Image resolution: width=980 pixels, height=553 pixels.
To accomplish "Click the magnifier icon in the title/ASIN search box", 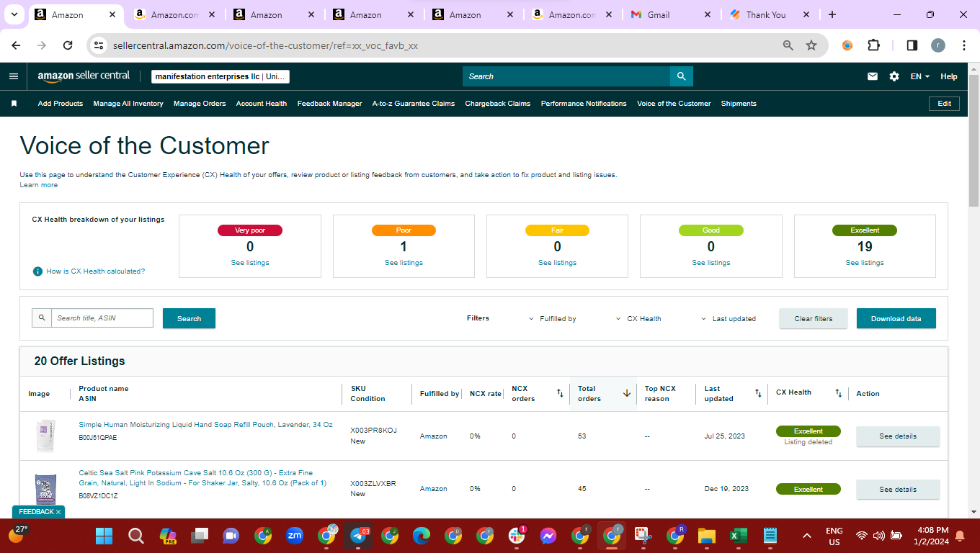I will click(x=42, y=318).
